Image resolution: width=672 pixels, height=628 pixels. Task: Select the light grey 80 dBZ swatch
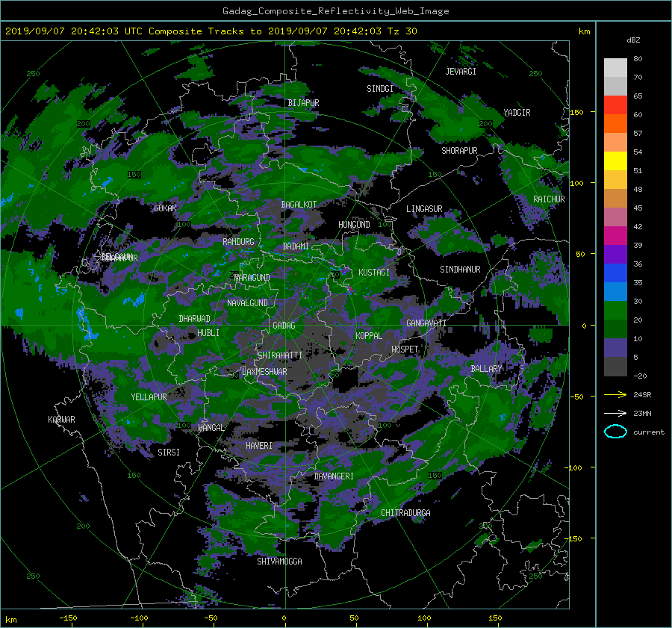click(x=615, y=68)
